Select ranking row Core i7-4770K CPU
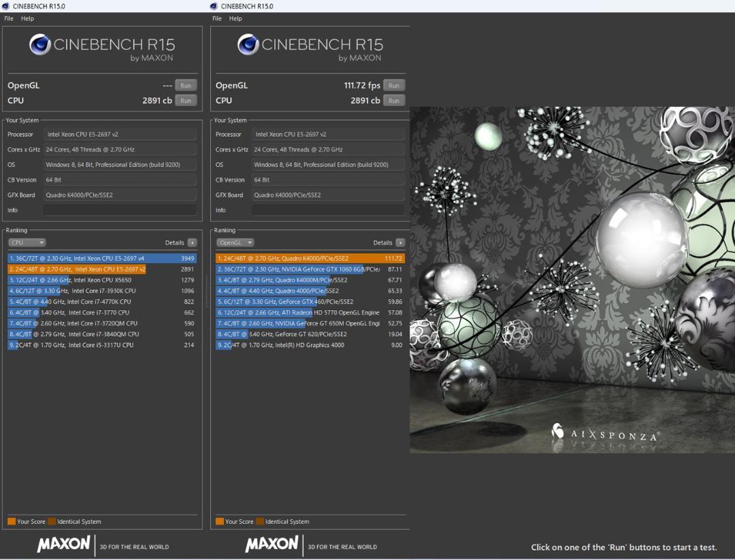 101,301
